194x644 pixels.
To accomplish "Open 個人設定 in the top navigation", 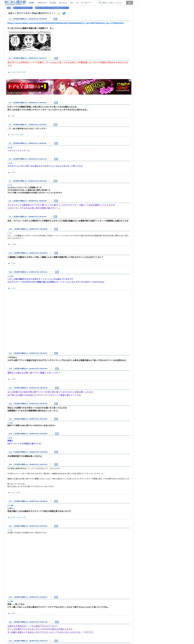I will pos(53,3).
